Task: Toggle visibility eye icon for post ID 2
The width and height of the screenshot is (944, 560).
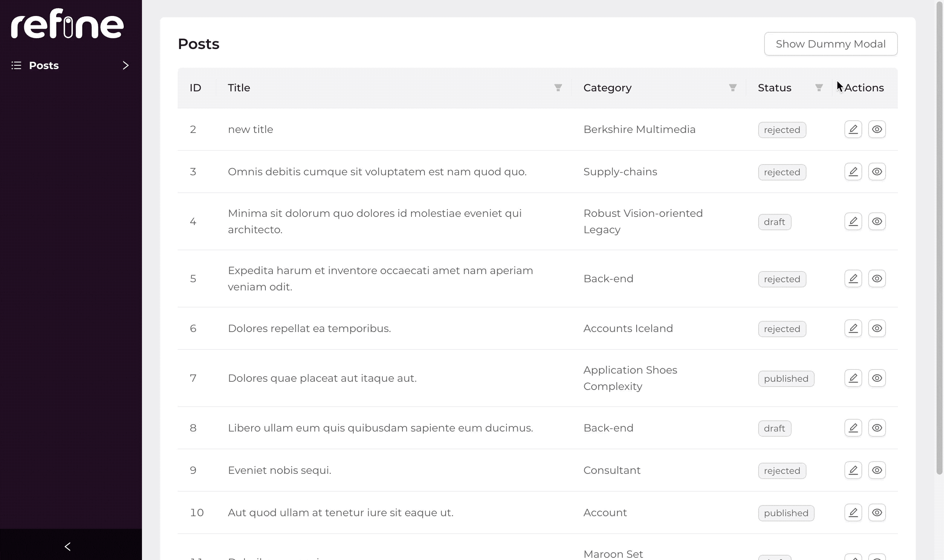Action: tap(877, 128)
